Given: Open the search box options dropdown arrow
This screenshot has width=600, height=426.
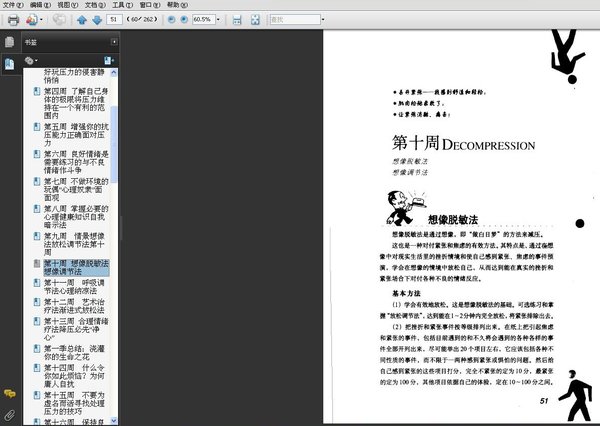Looking at the screenshot, I should click(323, 19).
